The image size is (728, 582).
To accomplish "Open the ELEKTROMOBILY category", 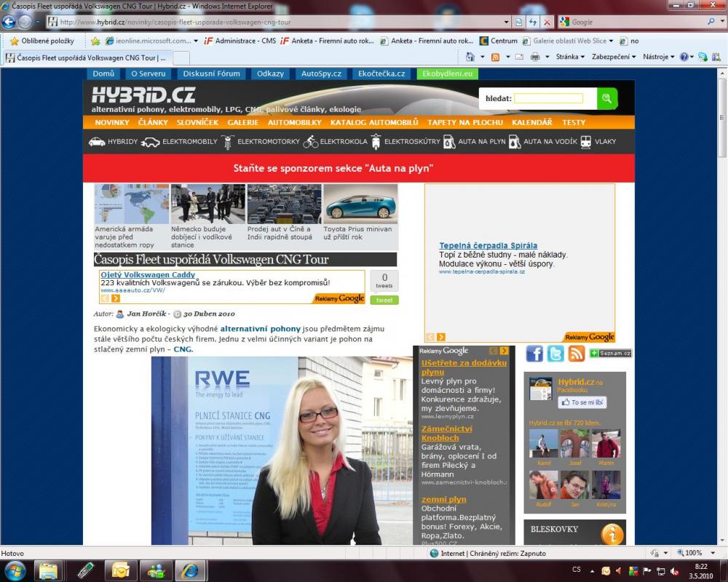I will point(179,142).
